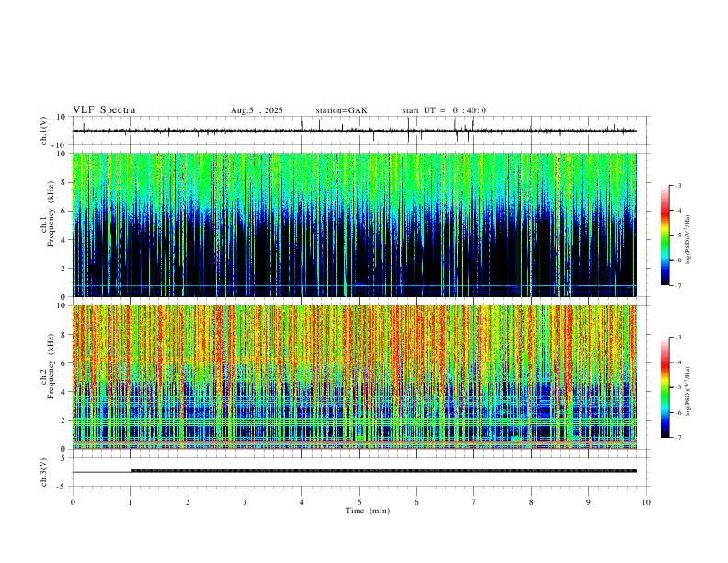Click the '5' tick on ch.3(V) axis
Image resolution: width=728 pixels, height=563 pixels.
point(63,457)
